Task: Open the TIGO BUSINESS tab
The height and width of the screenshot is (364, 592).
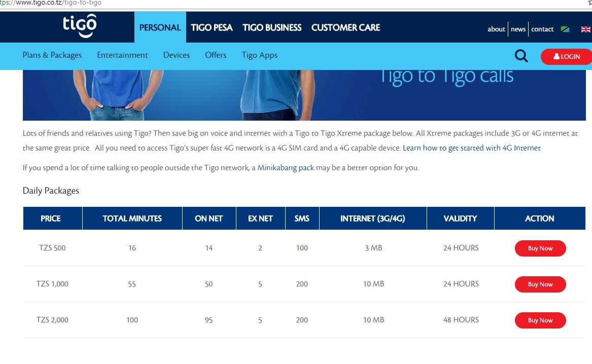Action: click(272, 27)
